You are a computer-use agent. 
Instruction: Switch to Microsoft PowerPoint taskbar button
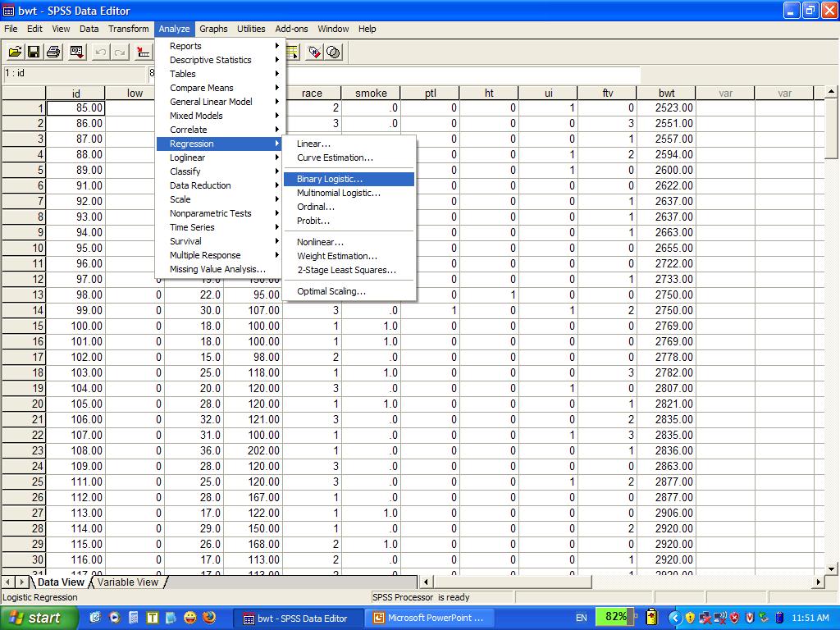[x=429, y=618]
